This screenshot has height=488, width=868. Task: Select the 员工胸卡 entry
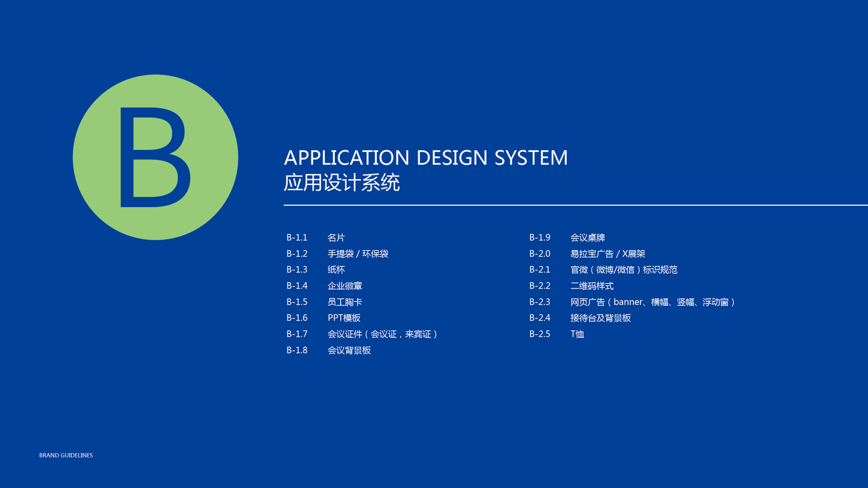[345, 302]
